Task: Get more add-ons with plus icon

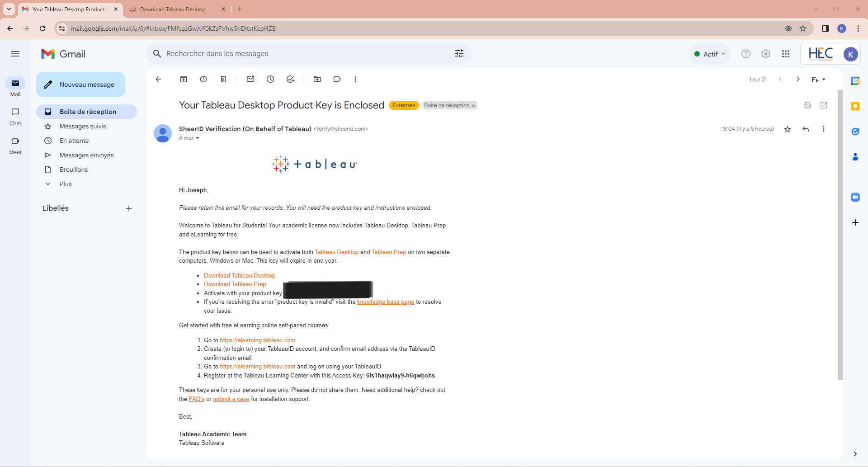Action: click(x=855, y=222)
